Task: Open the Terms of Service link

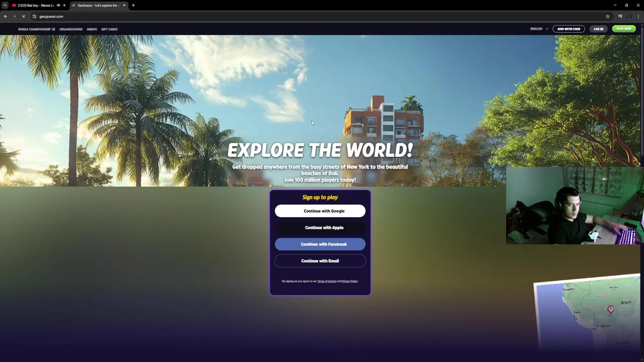Action: 327,281
